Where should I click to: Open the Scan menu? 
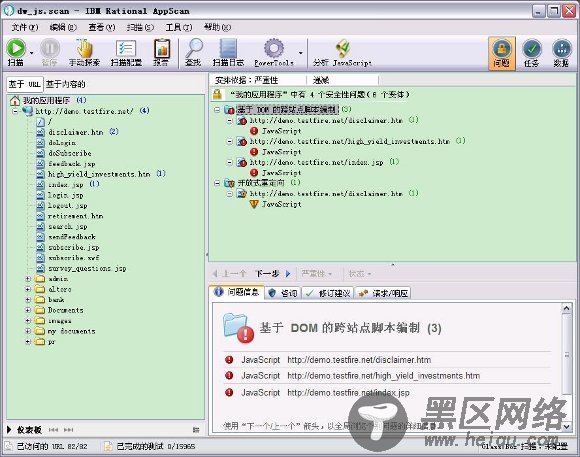point(140,27)
